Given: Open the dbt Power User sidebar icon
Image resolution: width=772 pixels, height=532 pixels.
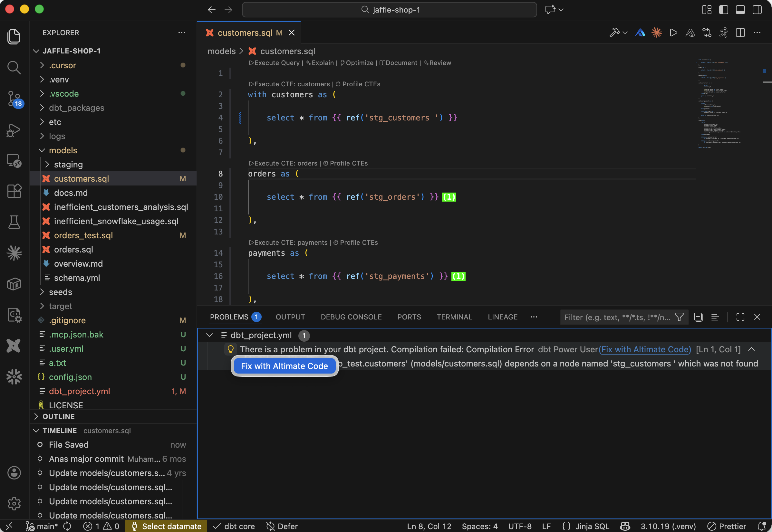Looking at the screenshot, I should click(x=14, y=346).
